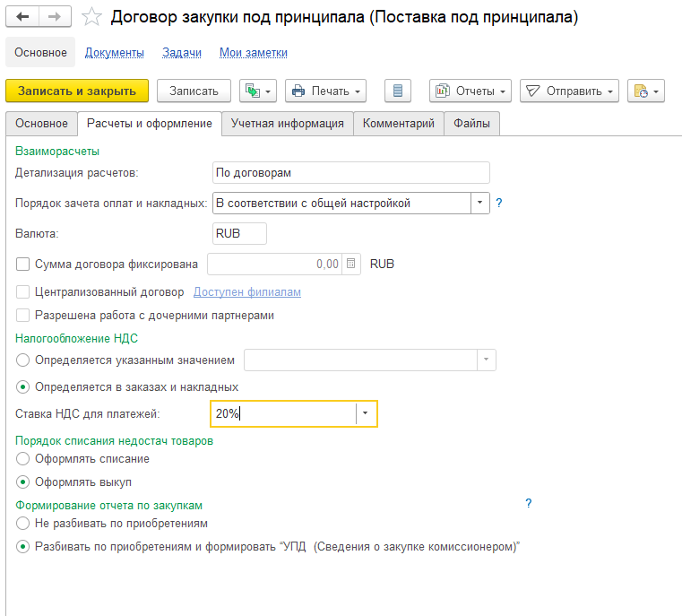The image size is (682, 616).
Task: Expand 'Порядок зачета оплат и накладных' dropdown
Action: [480, 204]
